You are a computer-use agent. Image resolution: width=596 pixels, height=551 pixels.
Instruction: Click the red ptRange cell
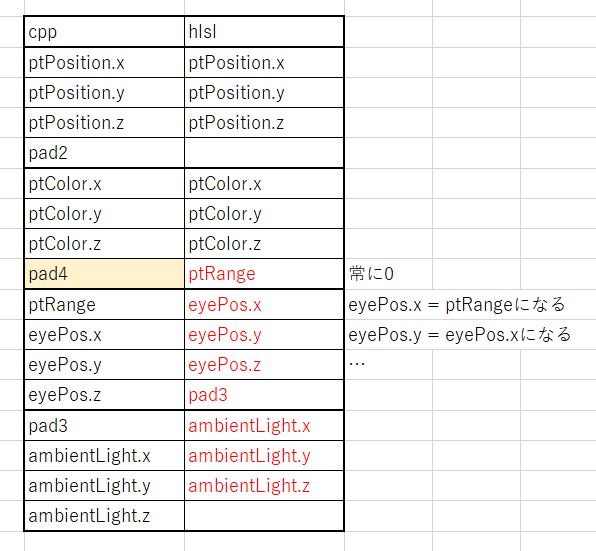tap(264, 274)
